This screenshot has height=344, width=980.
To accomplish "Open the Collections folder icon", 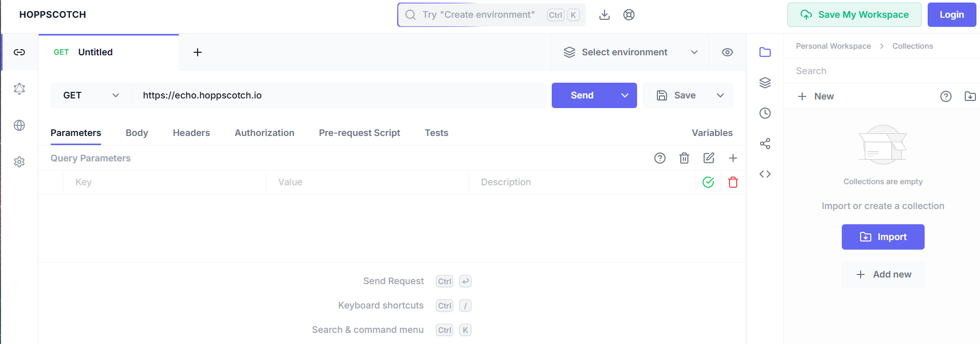I will (x=765, y=52).
